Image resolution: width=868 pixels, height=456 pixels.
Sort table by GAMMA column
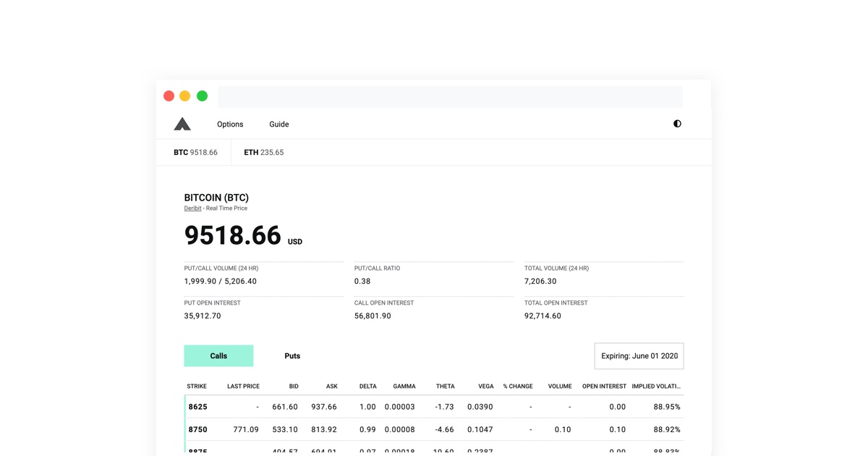pyautogui.click(x=404, y=386)
